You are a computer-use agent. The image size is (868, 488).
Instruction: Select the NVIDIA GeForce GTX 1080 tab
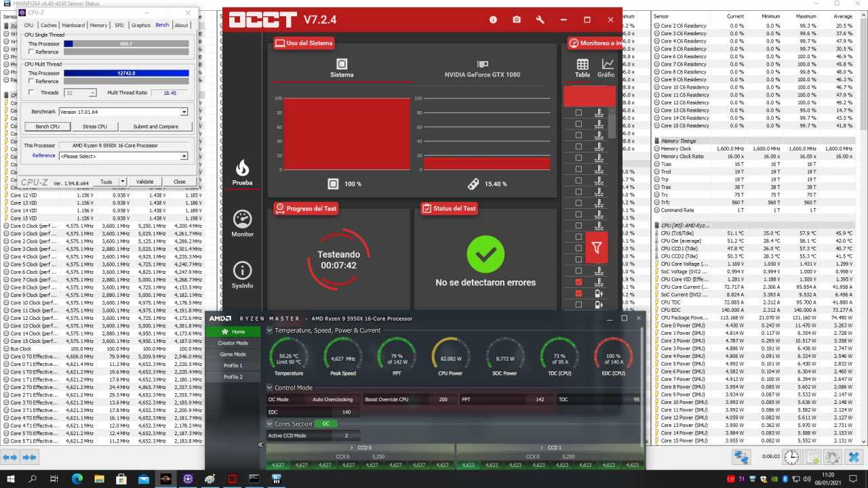pyautogui.click(x=482, y=68)
